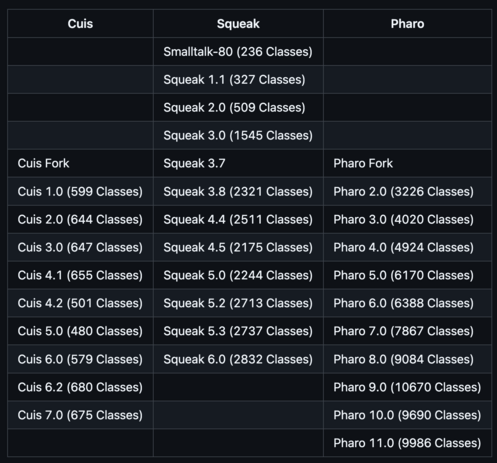Select Cuis 4.2 (501 Classes) entry
497x463 pixels.
[x=80, y=303]
